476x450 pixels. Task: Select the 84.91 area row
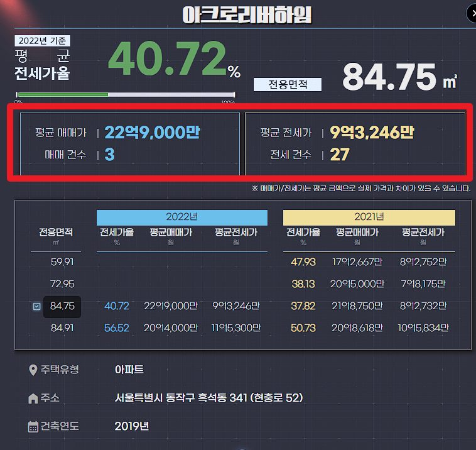coord(62,328)
